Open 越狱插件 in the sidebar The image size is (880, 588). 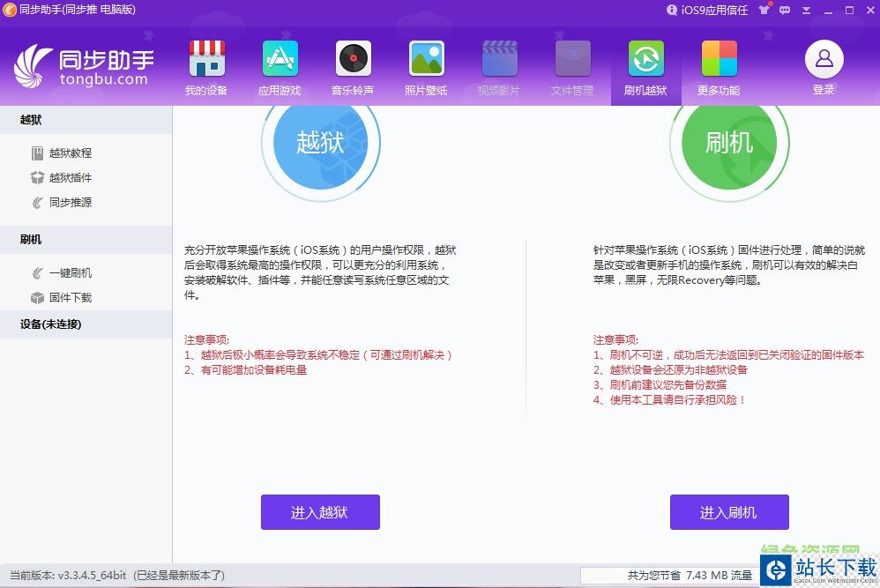tap(70, 178)
